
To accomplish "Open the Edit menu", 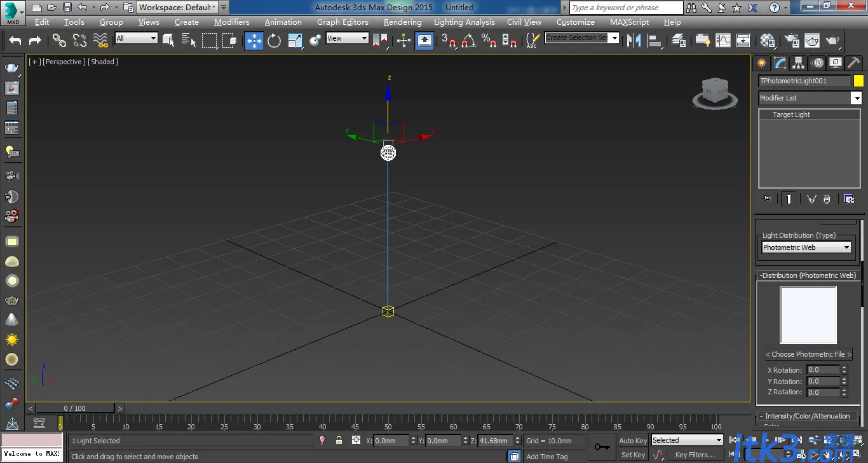I will coord(42,22).
